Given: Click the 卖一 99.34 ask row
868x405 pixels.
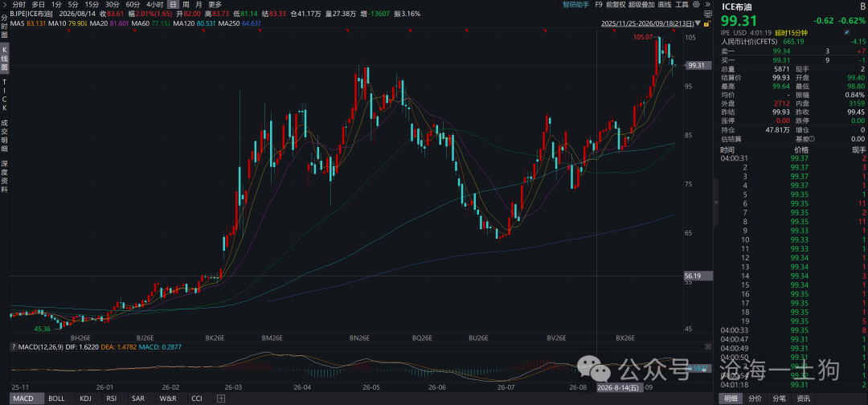Looking at the screenshot, I should [x=792, y=51].
